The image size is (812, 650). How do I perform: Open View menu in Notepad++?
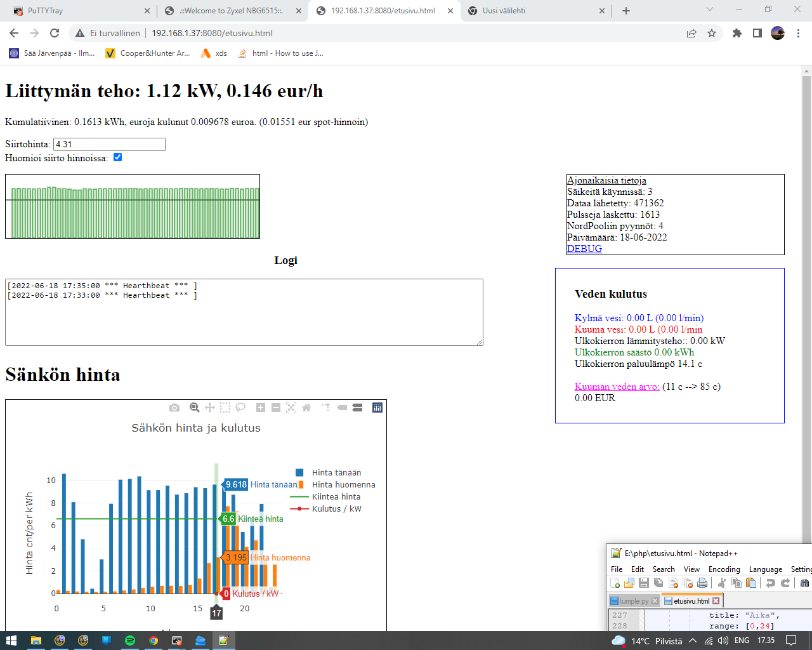(x=691, y=569)
